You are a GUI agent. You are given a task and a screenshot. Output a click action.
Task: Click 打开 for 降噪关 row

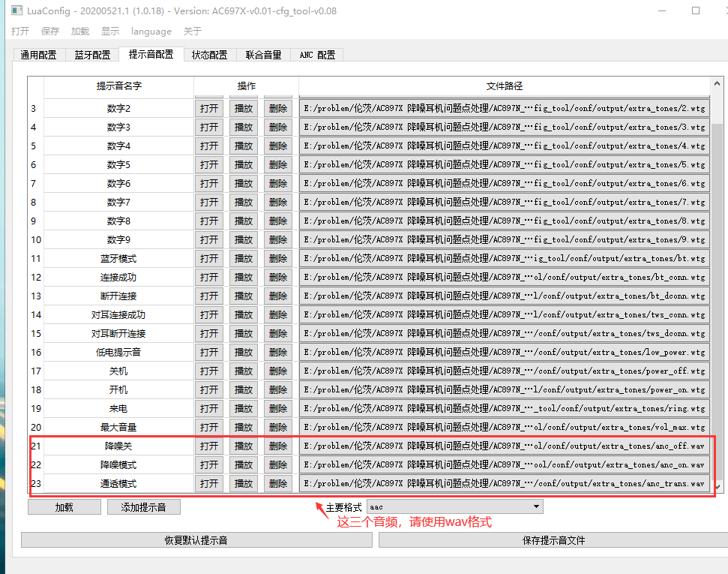pos(209,446)
